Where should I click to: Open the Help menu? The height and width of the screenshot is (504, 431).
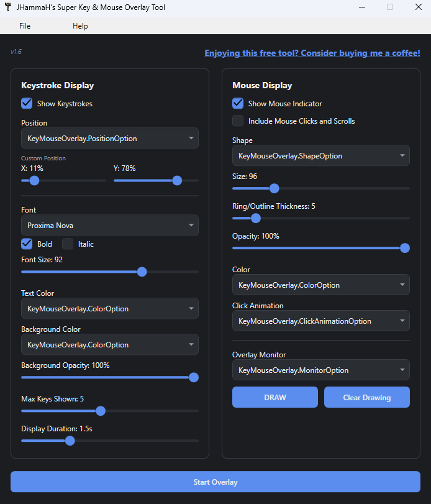point(80,26)
